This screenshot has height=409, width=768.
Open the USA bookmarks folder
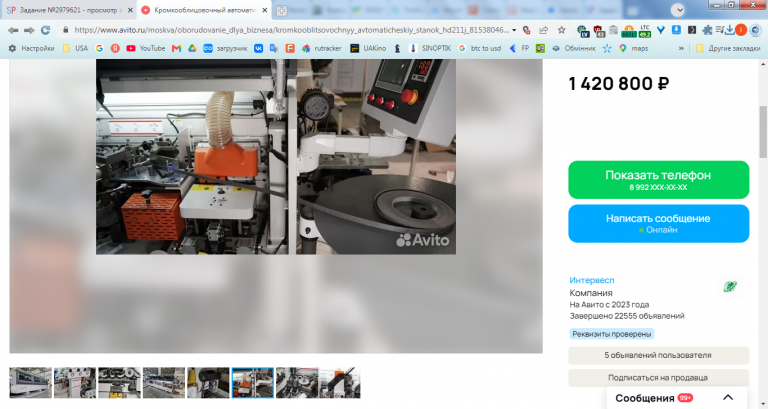pos(75,48)
